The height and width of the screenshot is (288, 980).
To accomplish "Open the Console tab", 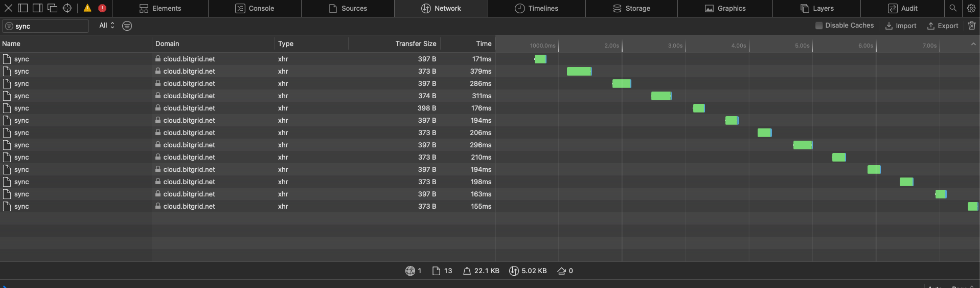I will click(x=255, y=8).
